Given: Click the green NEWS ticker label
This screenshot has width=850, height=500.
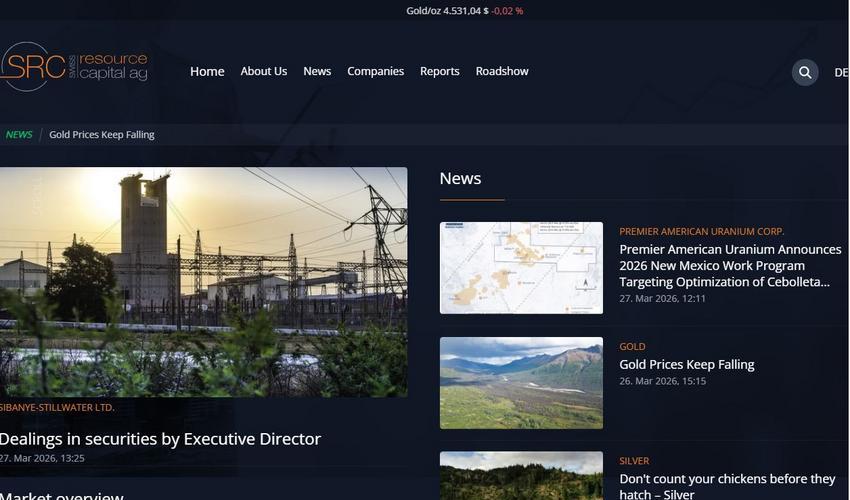Looking at the screenshot, I should click(19, 134).
